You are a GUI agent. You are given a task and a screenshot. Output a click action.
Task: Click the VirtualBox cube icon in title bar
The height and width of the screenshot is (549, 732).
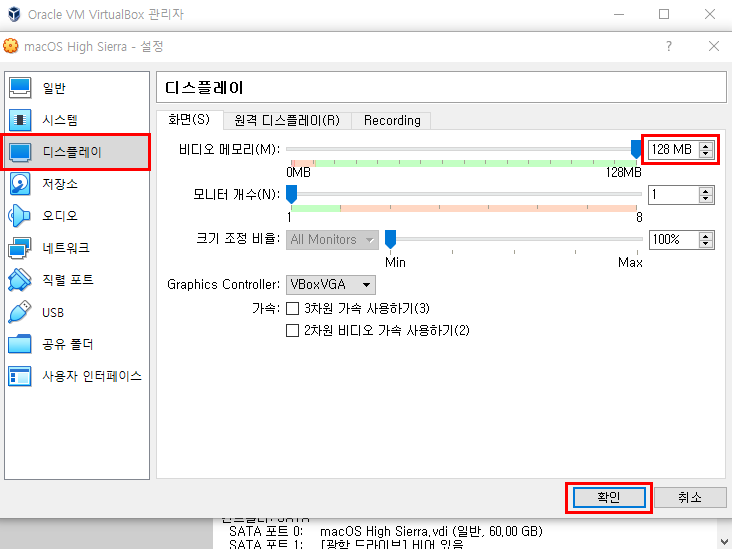pos(14,14)
